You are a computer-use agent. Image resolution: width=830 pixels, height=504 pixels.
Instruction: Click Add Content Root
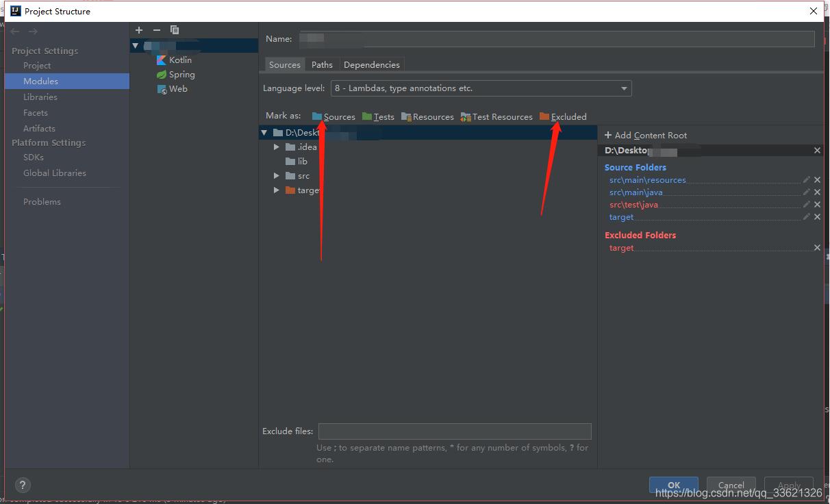pyautogui.click(x=646, y=136)
